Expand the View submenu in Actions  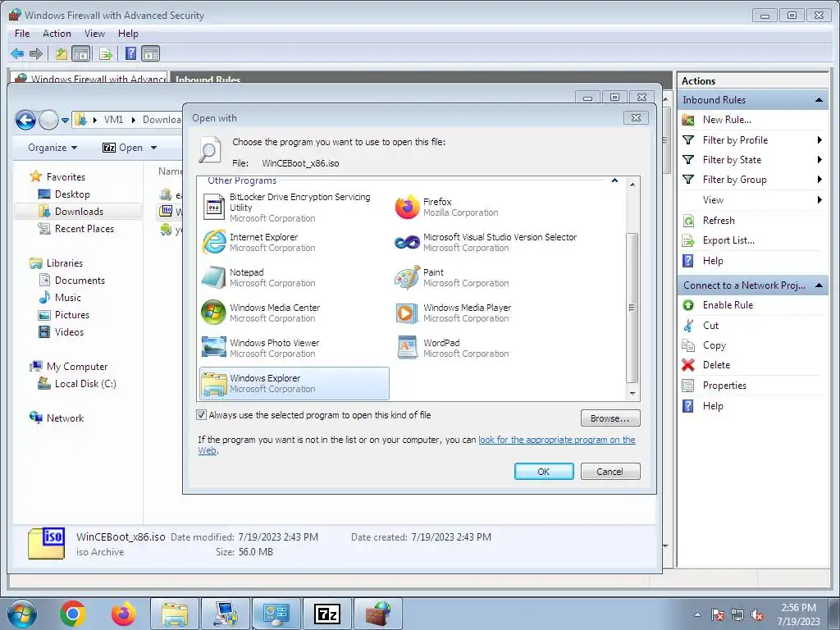(x=819, y=200)
